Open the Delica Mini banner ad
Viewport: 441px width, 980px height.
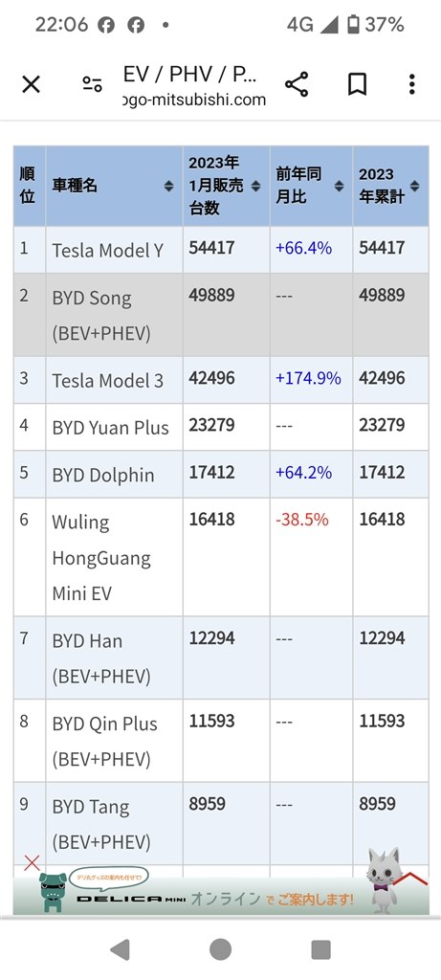[221, 895]
